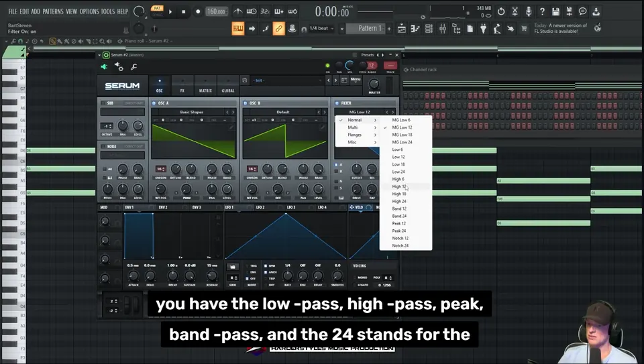Open the Mixer toolbar icon
Screen dimensions: 644x364
(x=443, y=29)
